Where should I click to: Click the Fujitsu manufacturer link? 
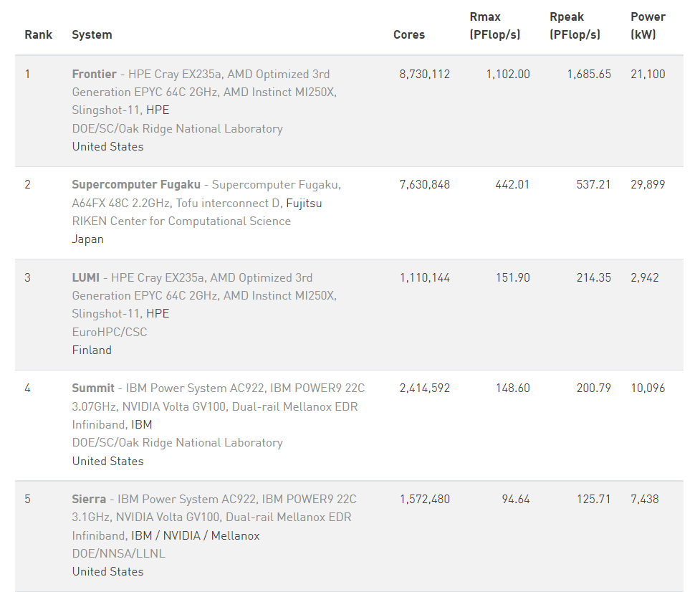point(304,203)
